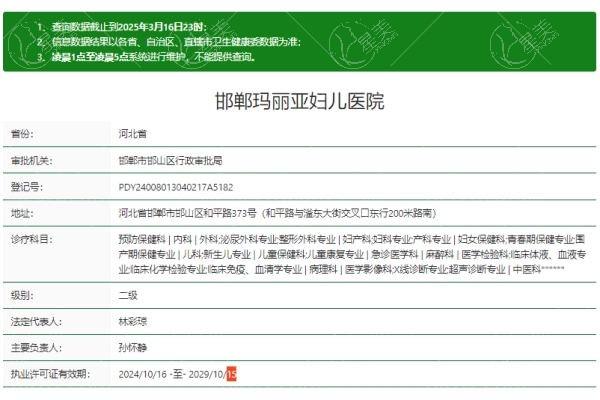
Task: Click 病理科 in the department list
Action: point(323,269)
